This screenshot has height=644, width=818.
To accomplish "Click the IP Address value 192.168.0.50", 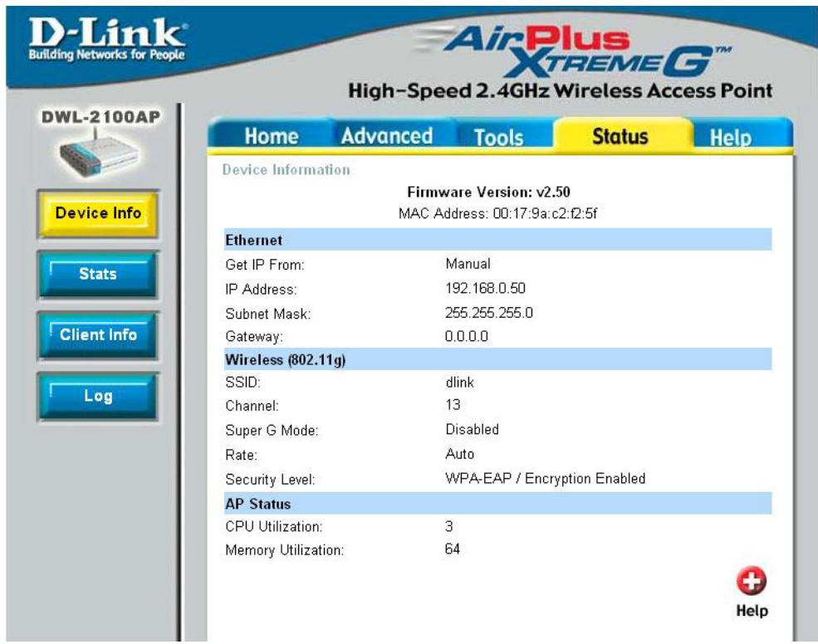I will click(485, 288).
